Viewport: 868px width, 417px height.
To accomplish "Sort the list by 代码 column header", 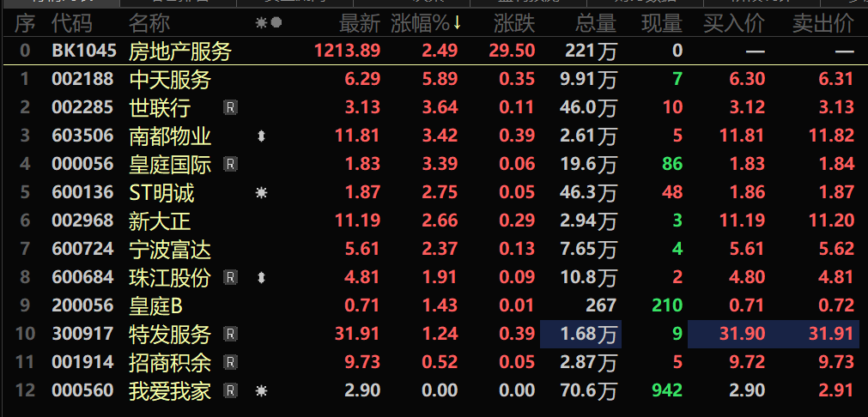I will (72, 23).
